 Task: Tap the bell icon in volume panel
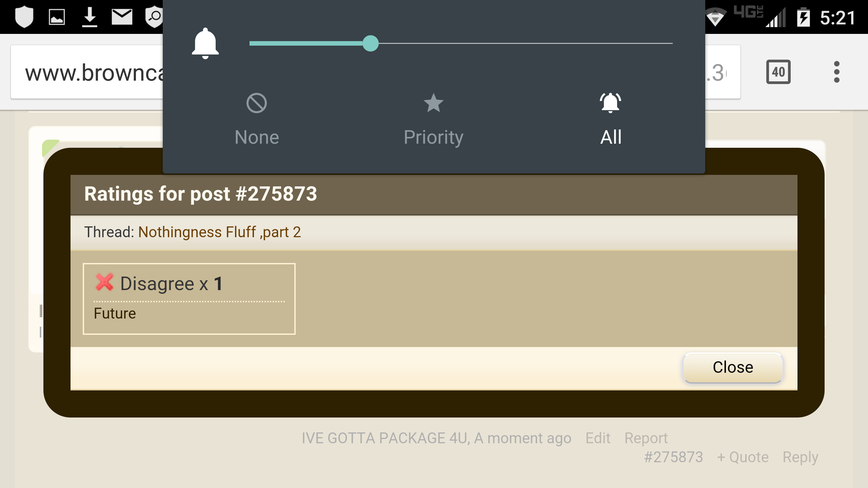205,43
